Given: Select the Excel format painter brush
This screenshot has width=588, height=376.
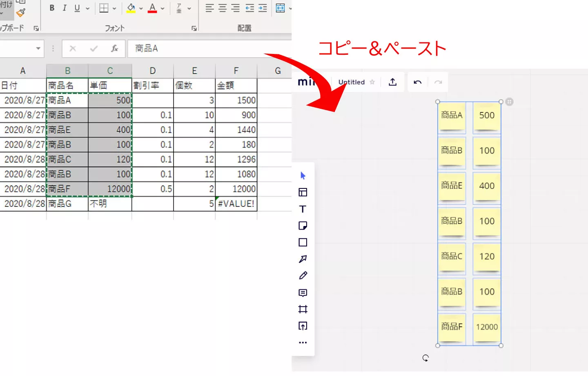Looking at the screenshot, I should click(21, 13).
